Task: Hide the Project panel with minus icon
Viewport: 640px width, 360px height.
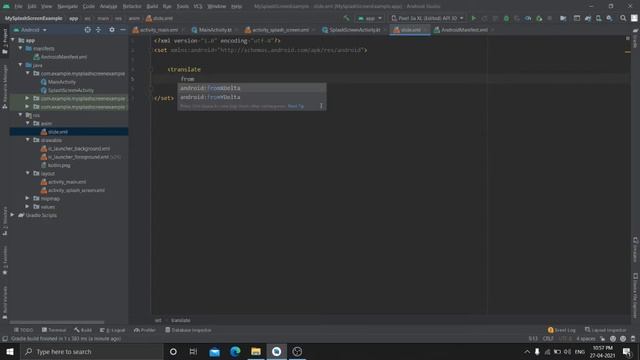Action: [x=123, y=30]
